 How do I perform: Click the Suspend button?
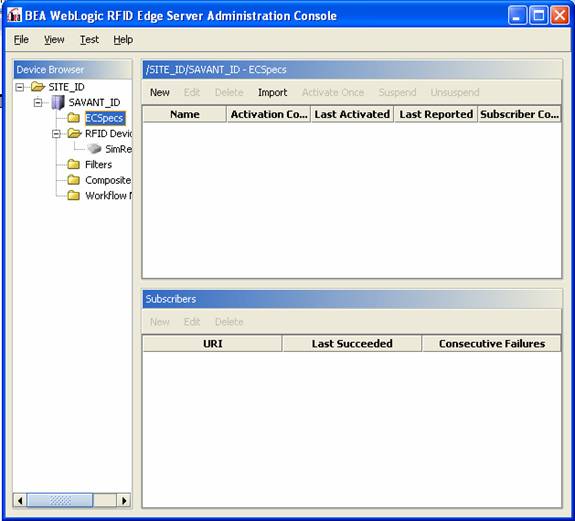pyautogui.click(x=398, y=92)
